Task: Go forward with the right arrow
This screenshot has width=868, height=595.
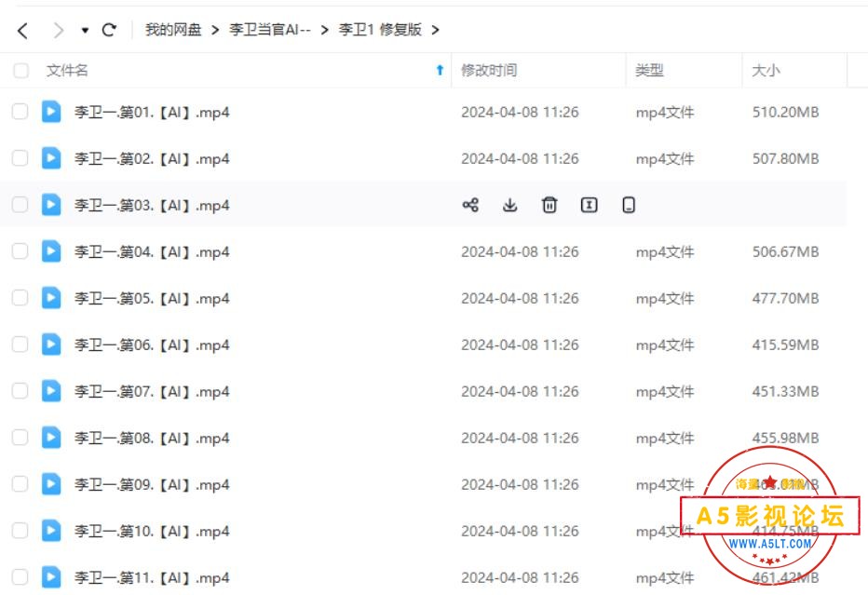Action: (x=58, y=30)
